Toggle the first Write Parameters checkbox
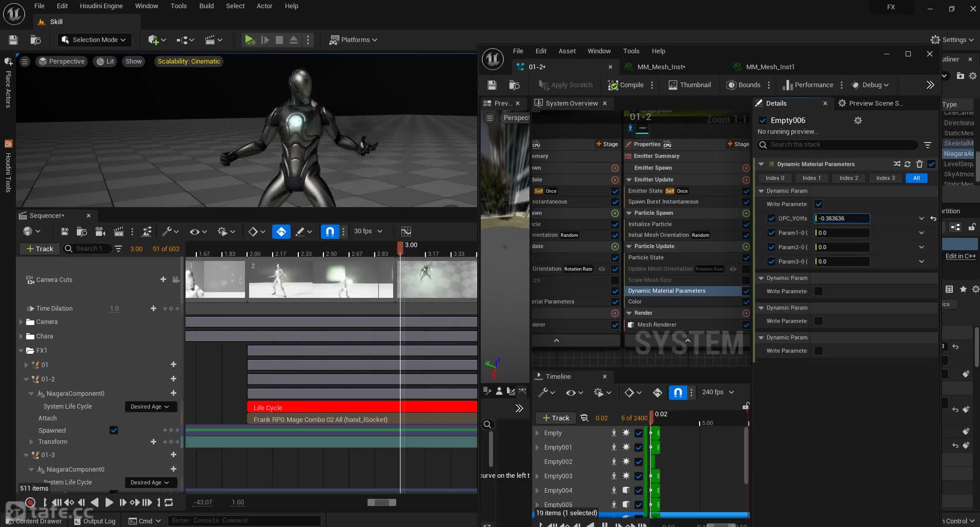The width and height of the screenshot is (980, 527). point(819,204)
